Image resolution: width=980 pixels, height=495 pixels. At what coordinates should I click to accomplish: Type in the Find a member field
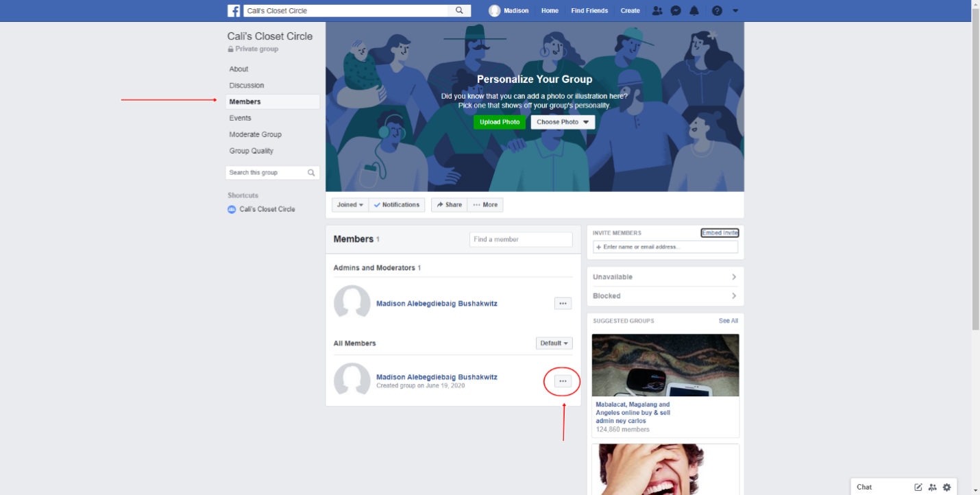pyautogui.click(x=521, y=239)
